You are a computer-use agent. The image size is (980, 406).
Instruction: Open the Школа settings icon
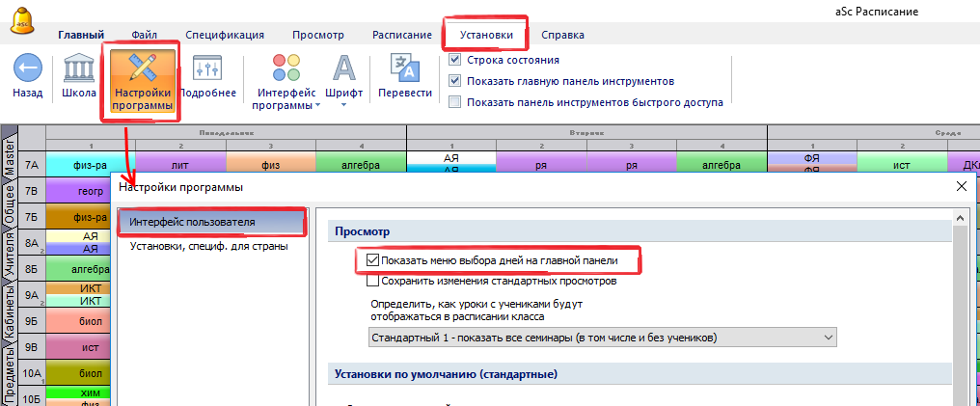[x=79, y=70]
